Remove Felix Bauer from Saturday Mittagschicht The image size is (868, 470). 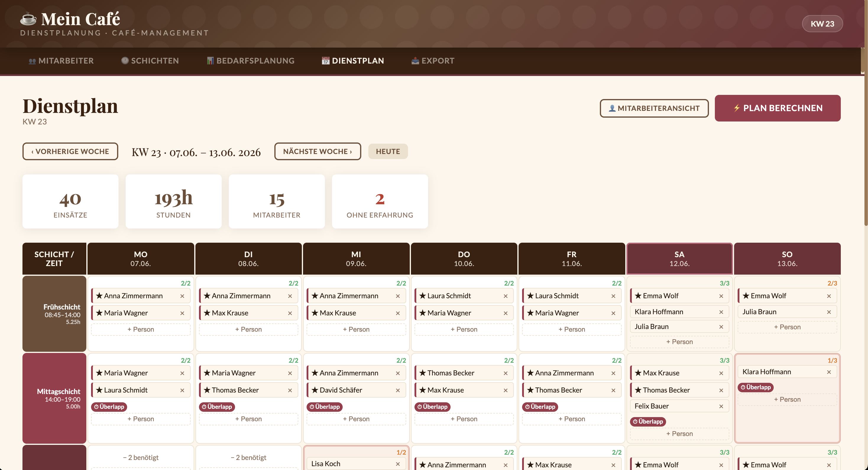click(721, 406)
